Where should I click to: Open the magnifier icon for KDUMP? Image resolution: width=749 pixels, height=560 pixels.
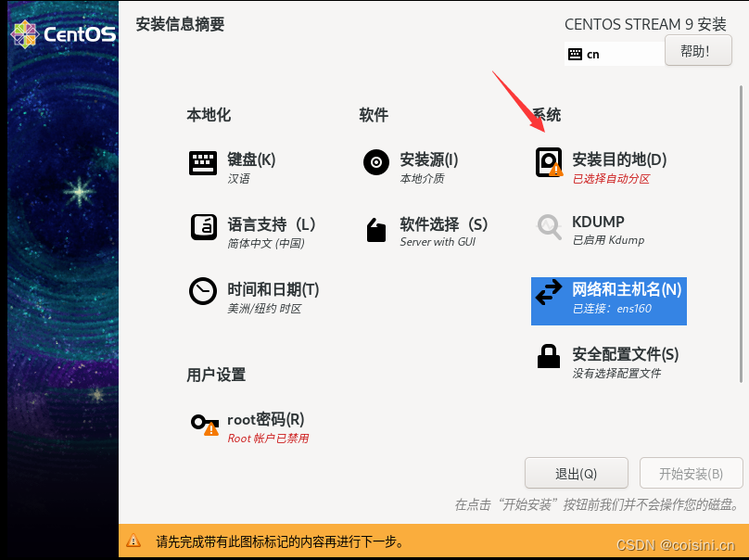pyautogui.click(x=549, y=227)
